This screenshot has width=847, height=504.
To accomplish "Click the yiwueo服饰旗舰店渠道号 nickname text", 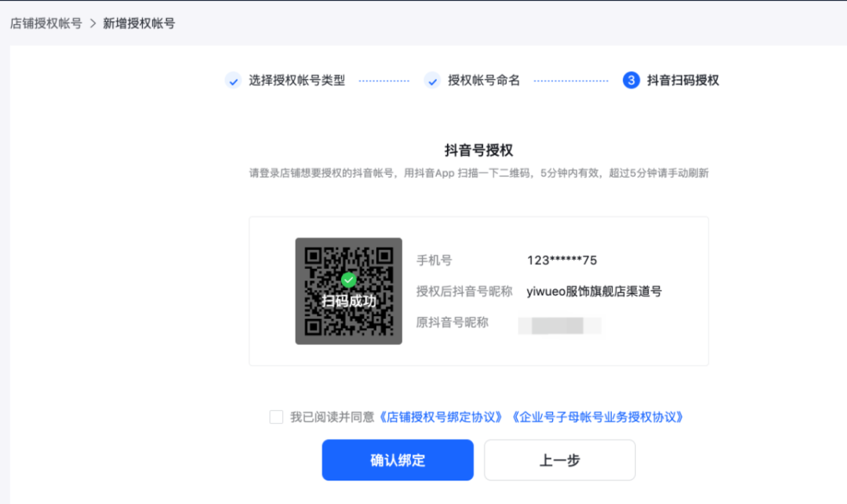I will pyautogui.click(x=594, y=292).
